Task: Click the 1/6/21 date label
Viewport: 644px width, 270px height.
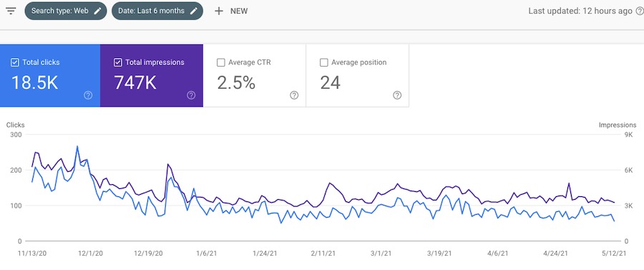Action: [207, 254]
